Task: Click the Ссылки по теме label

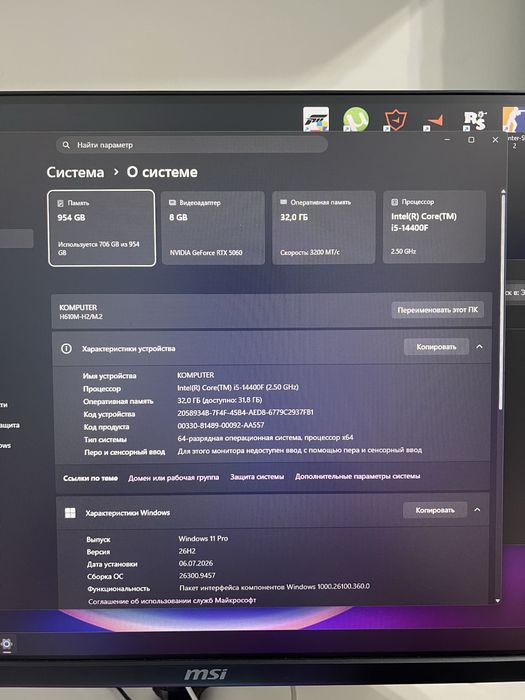Action: [x=91, y=478]
